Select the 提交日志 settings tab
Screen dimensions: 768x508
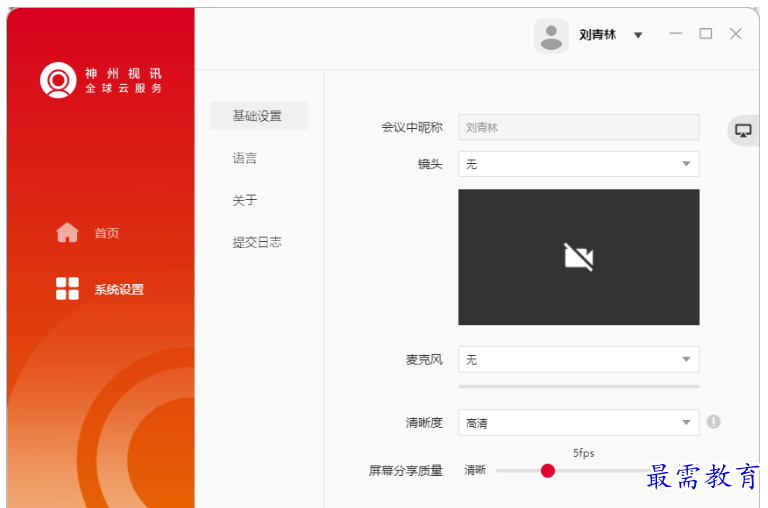(257, 242)
